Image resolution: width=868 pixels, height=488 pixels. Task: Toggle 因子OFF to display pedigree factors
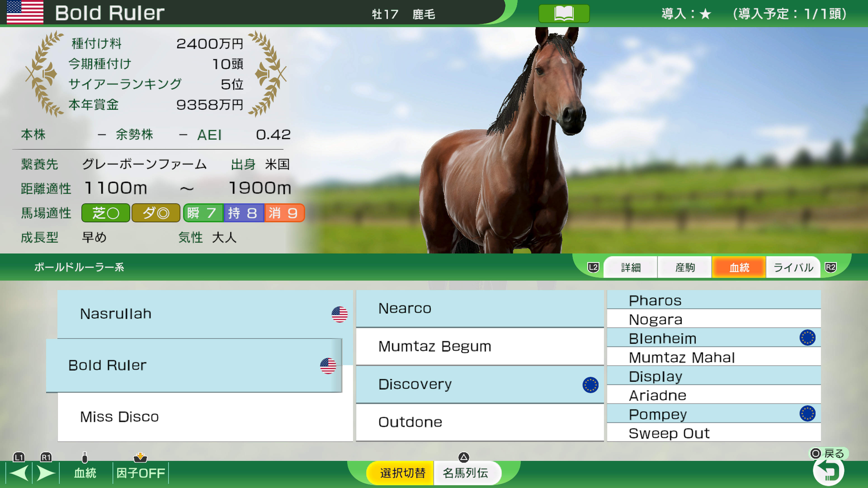[x=141, y=473]
